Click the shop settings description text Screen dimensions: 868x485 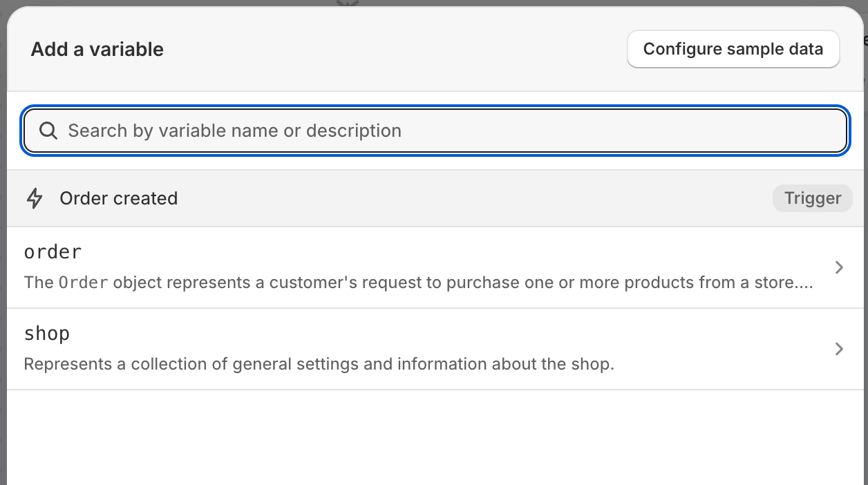[x=319, y=364]
